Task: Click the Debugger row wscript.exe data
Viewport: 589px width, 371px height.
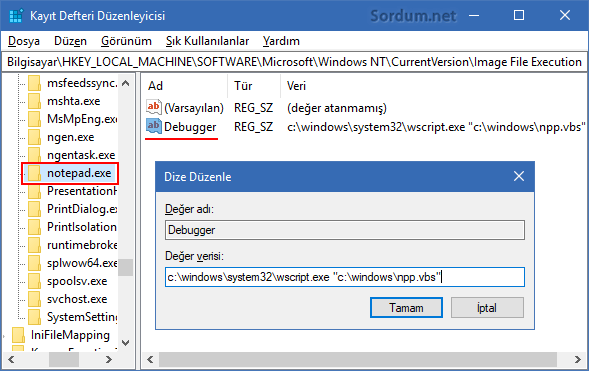Action: [436, 127]
